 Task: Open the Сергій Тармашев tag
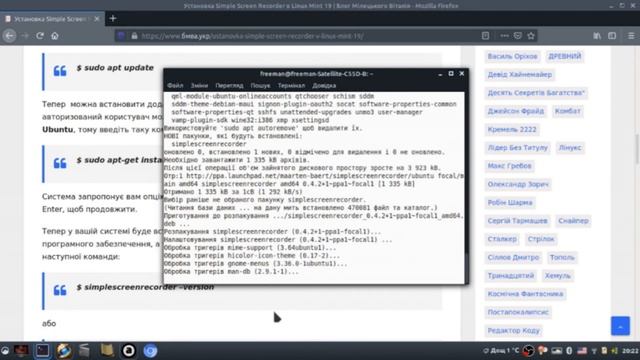click(x=517, y=221)
